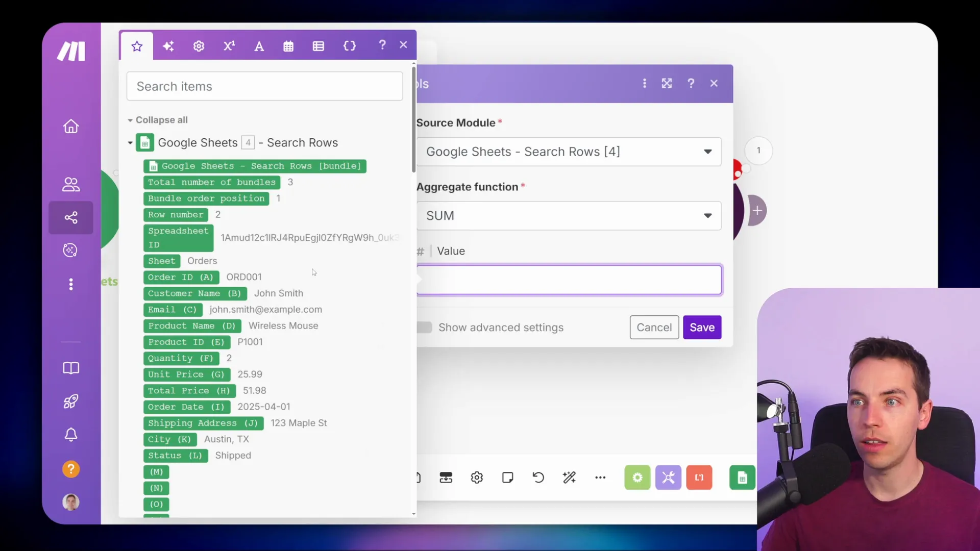Insert the Order ID (A) pill
The image size is (980, 551).
coord(181,278)
